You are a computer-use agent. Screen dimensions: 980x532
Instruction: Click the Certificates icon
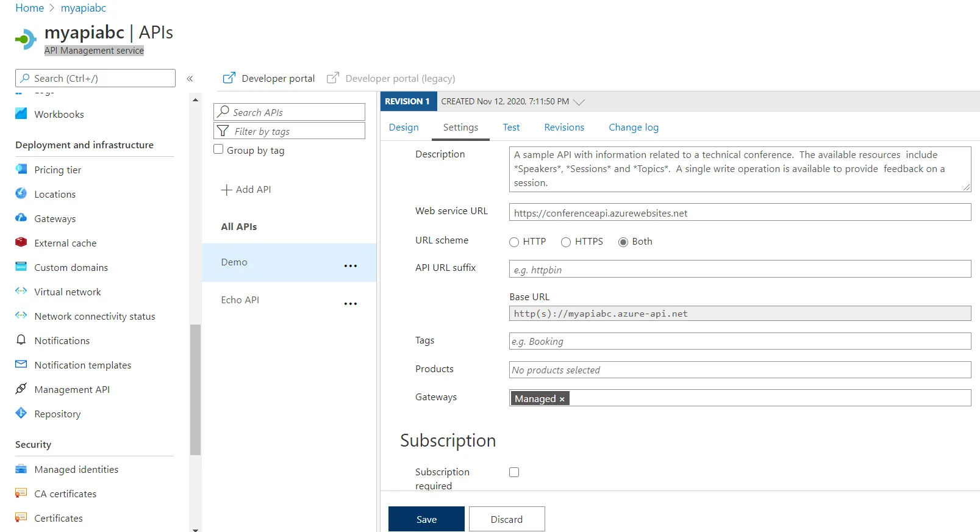pyautogui.click(x=21, y=517)
